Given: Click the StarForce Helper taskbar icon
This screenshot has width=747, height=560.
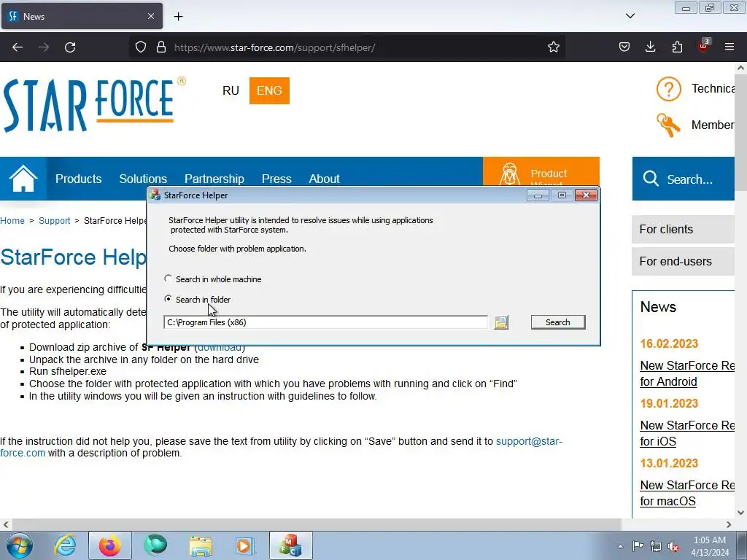Looking at the screenshot, I should [x=290, y=545].
